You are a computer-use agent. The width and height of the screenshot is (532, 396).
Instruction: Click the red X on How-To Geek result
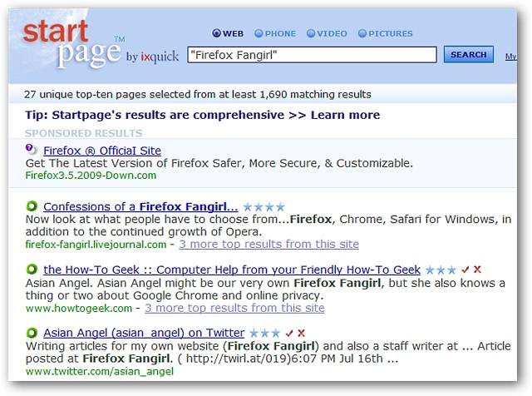(478, 270)
